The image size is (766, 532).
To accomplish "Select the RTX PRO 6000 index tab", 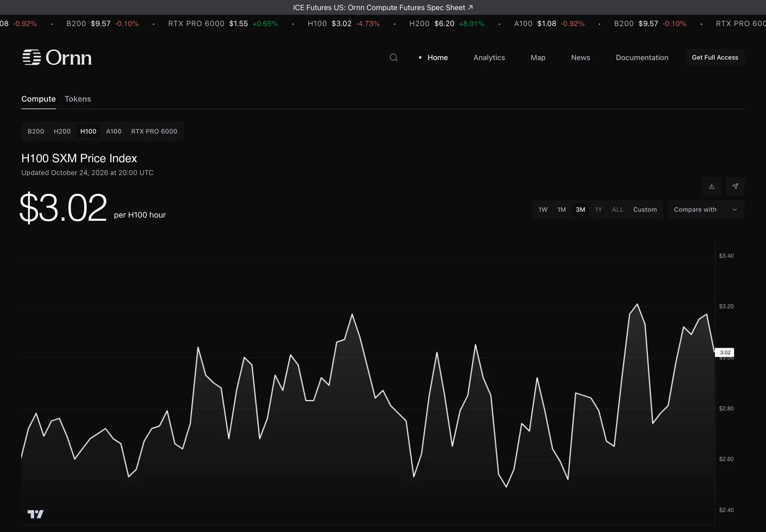I will 154,131.
